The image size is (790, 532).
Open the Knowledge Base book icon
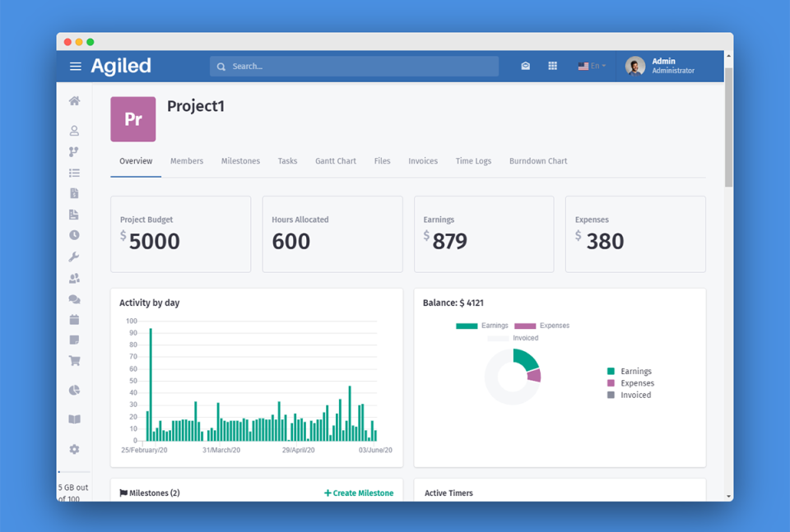pyautogui.click(x=74, y=419)
